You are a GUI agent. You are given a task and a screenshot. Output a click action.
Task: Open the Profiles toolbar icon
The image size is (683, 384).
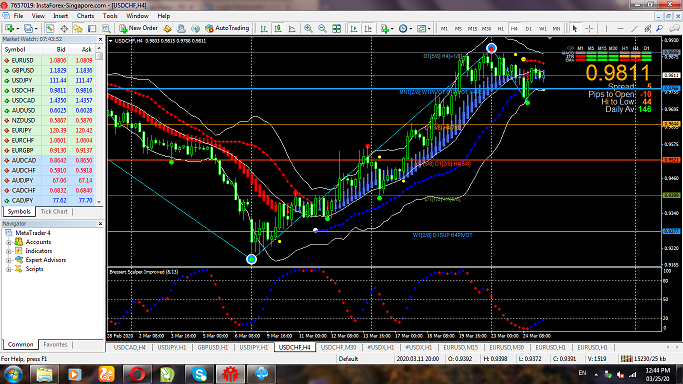click(x=28, y=28)
